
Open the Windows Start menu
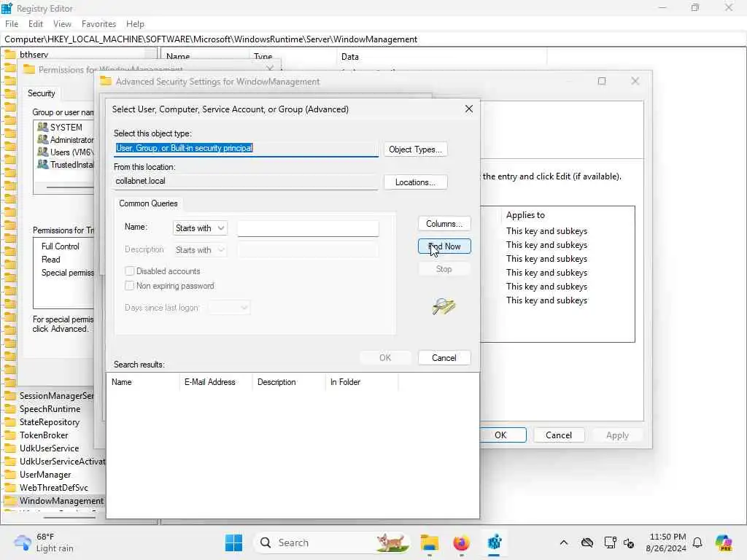[233, 542]
